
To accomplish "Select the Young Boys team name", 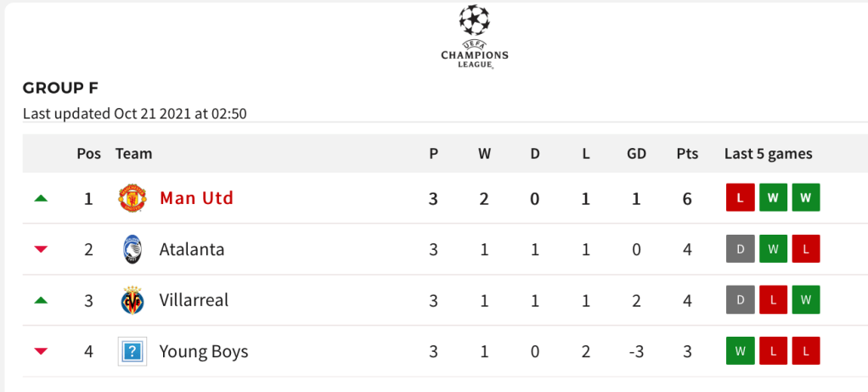I will (x=204, y=351).
